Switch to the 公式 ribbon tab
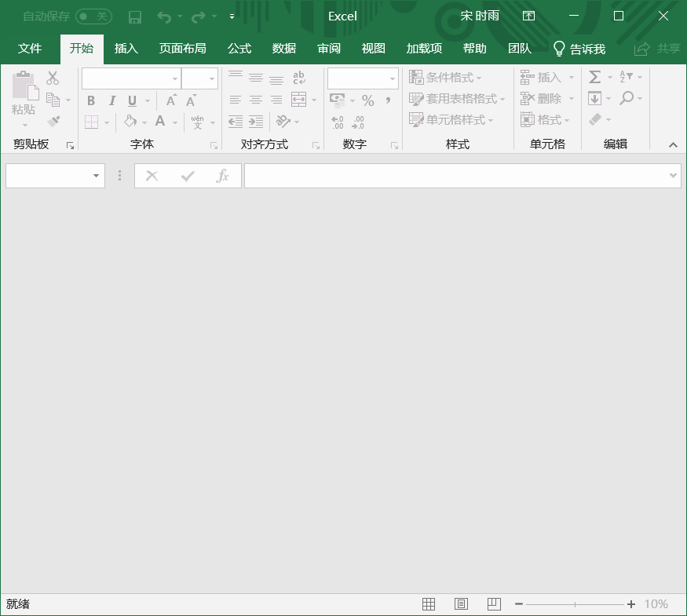The height and width of the screenshot is (616, 687). (239, 49)
